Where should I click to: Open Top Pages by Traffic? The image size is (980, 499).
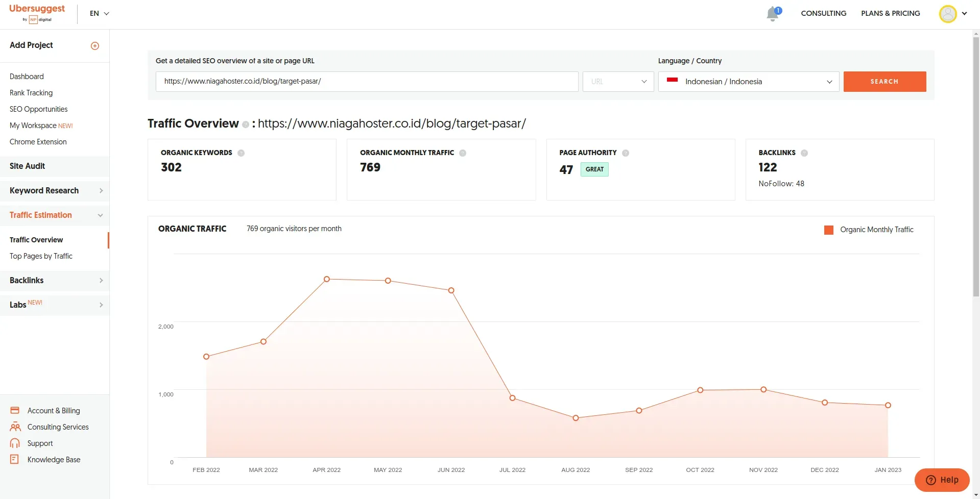pos(41,256)
